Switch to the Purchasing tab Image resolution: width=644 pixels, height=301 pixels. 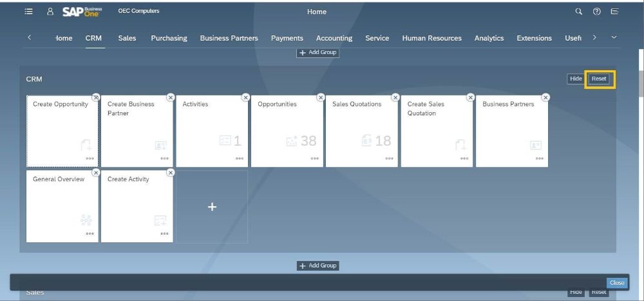tap(169, 38)
